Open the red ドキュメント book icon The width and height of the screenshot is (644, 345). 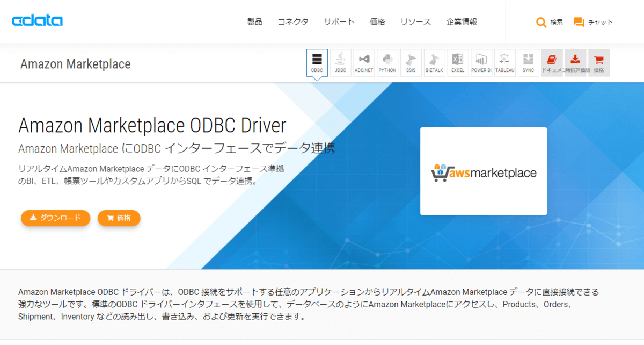[552, 63]
